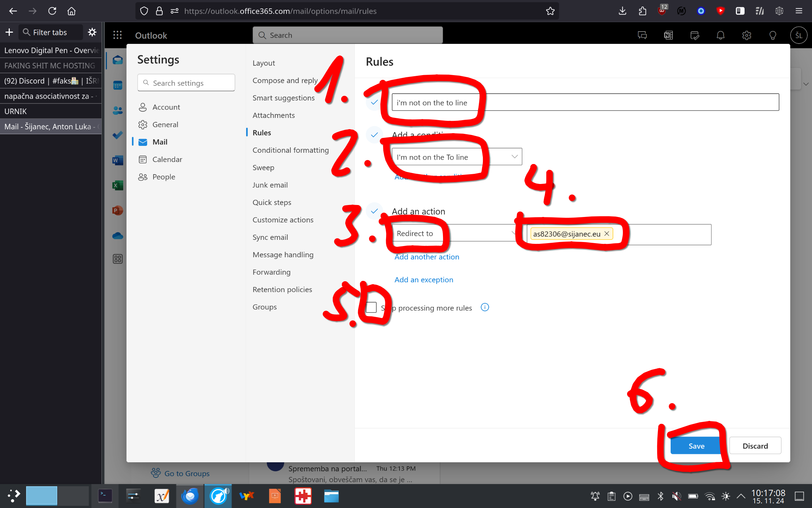Click the blue Save button
The image size is (812, 508).
696,446
